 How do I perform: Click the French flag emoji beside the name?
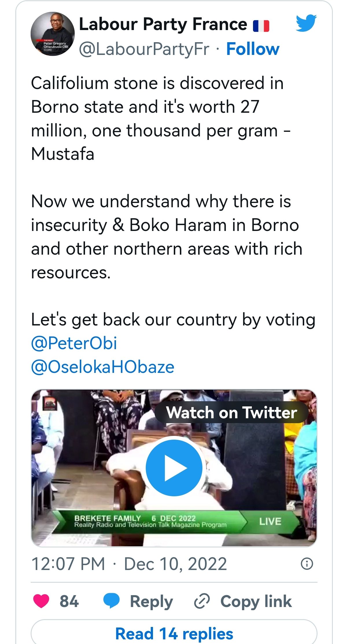coord(261,26)
